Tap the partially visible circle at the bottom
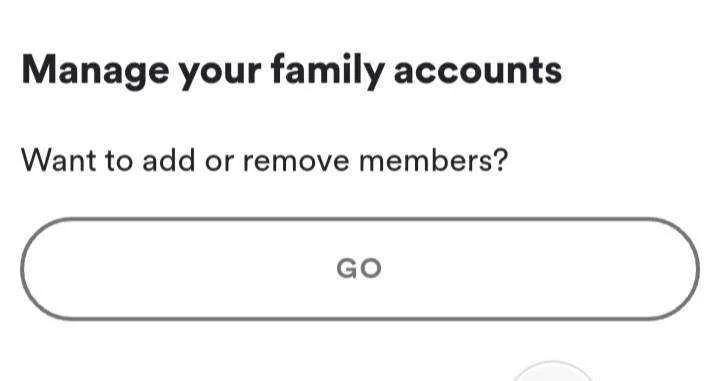The width and height of the screenshot is (720, 381). pos(553,373)
